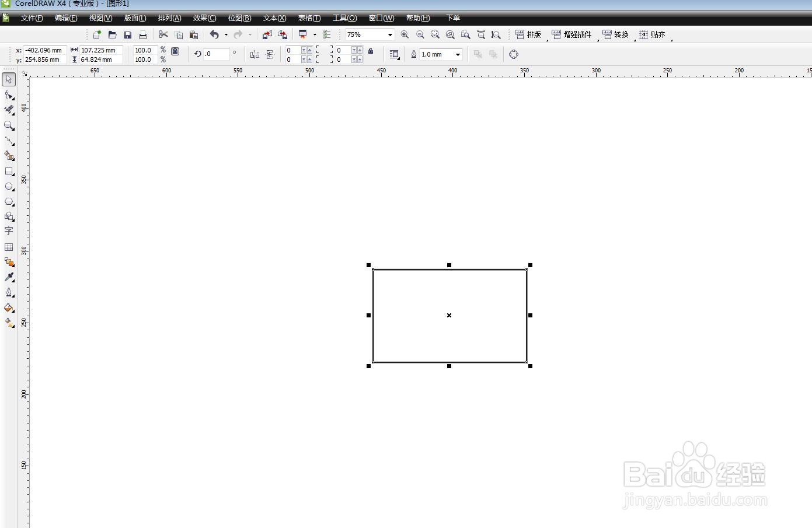The image size is (812, 528).
Task: Zoom out with minus magnifier
Action: click(420, 34)
